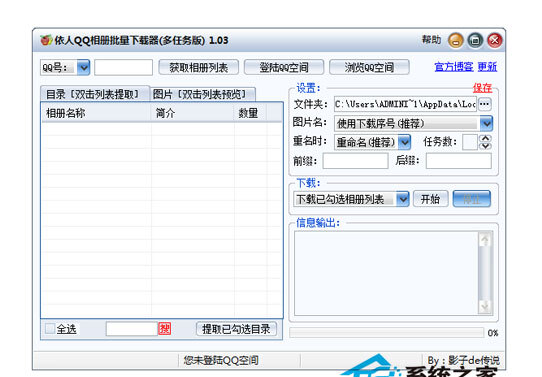Focus the 后缀 suffix input field
Image resolution: width=542 pixels, height=377 pixels.
459,161
